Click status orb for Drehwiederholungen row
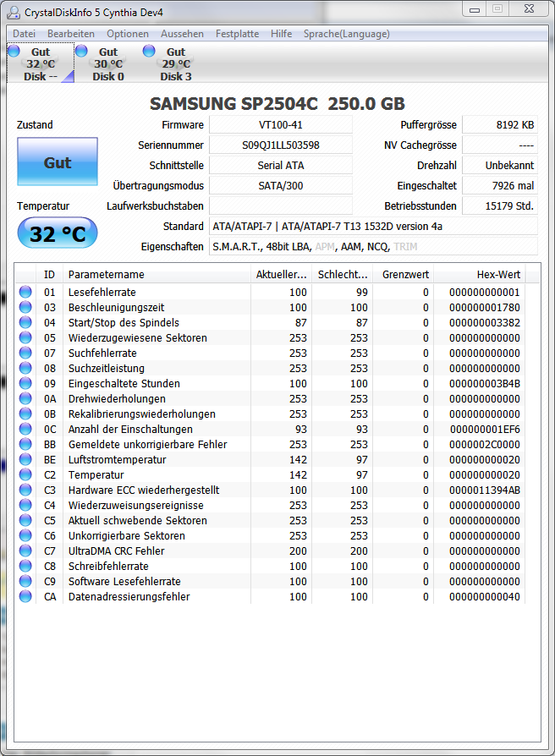The height and width of the screenshot is (756, 555). point(25,399)
